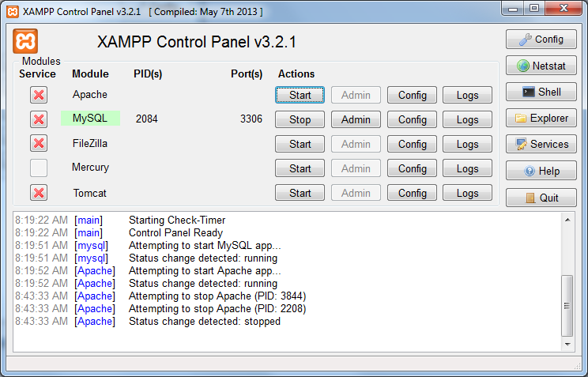Open the MySQL Admin page
This screenshot has width=588, height=377.
[x=356, y=119]
